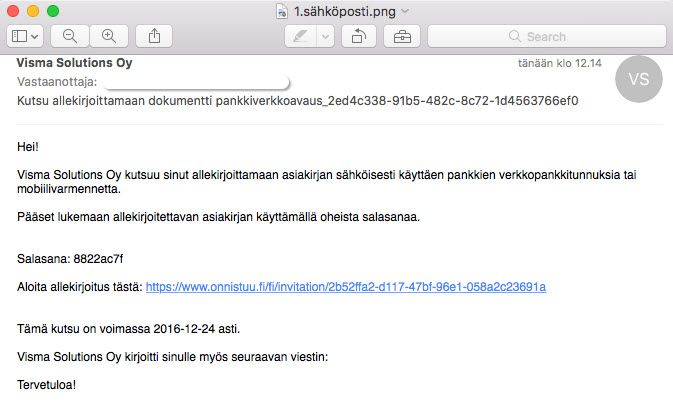Open the Share button
This screenshot has height=405, width=673.
click(154, 36)
